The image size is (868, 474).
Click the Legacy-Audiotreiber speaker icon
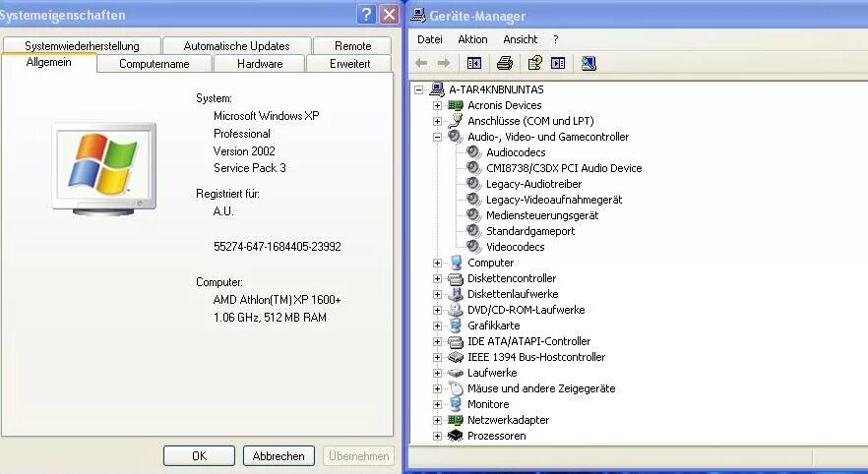474,184
